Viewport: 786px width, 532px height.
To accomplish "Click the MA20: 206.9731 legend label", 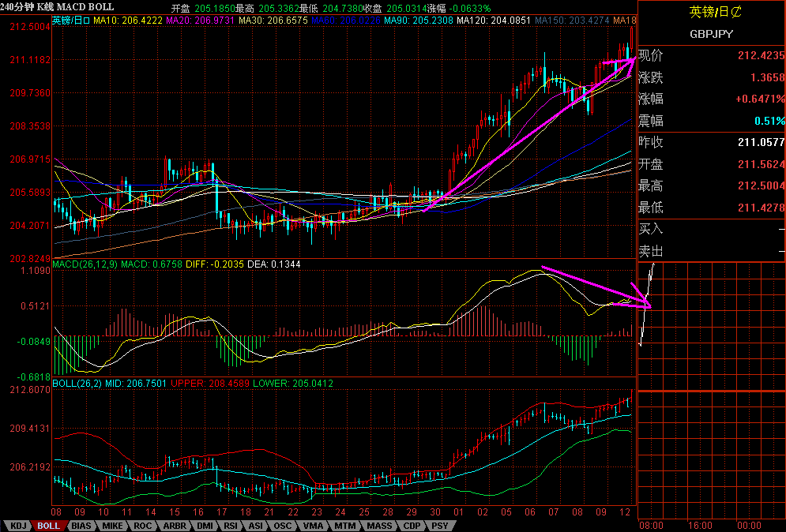I will click(201, 21).
